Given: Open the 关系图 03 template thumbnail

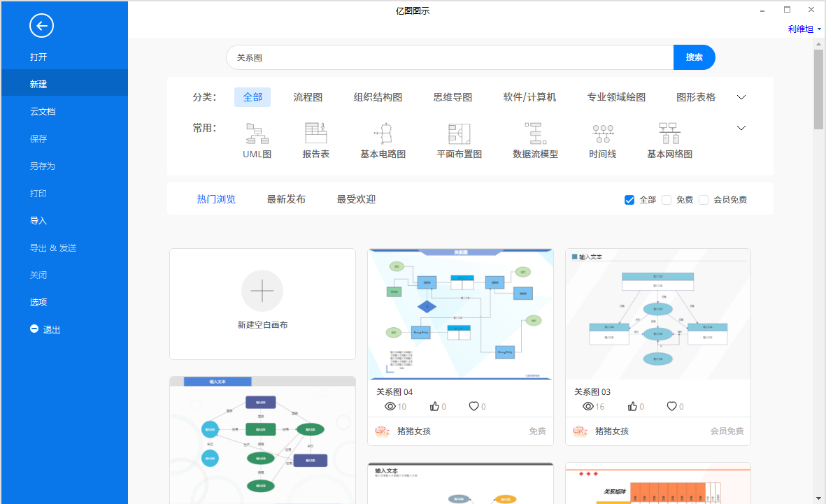Looking at the screenshot, I should tap(658, 315).
